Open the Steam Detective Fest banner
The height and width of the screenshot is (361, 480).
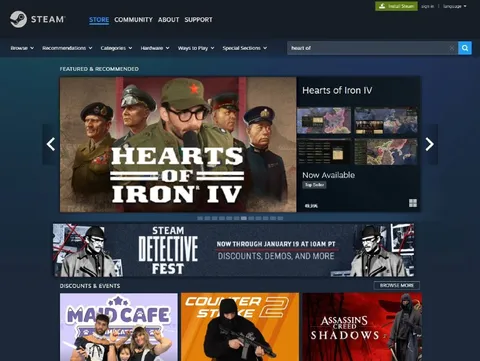234,250
